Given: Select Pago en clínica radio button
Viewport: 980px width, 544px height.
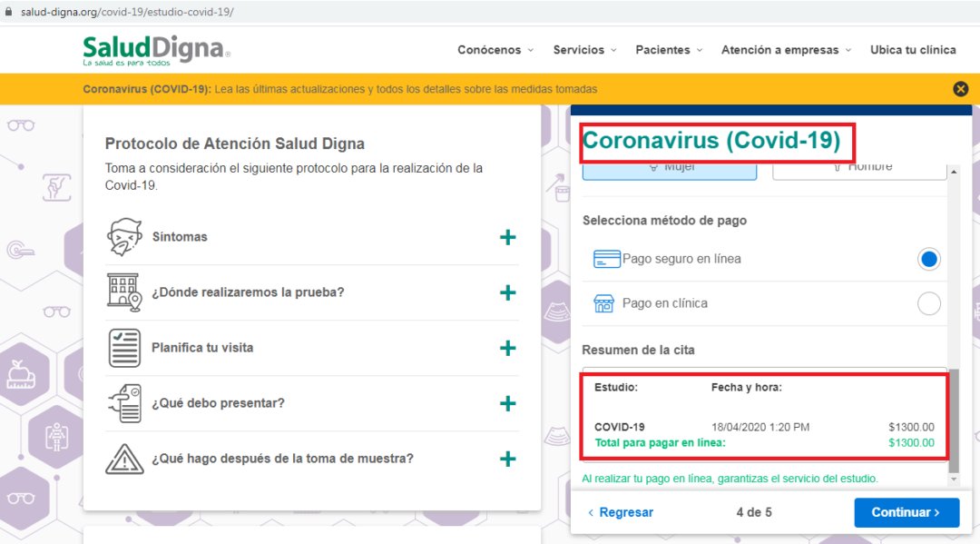Looking at the screenshot, I should (x=929, y=303).
